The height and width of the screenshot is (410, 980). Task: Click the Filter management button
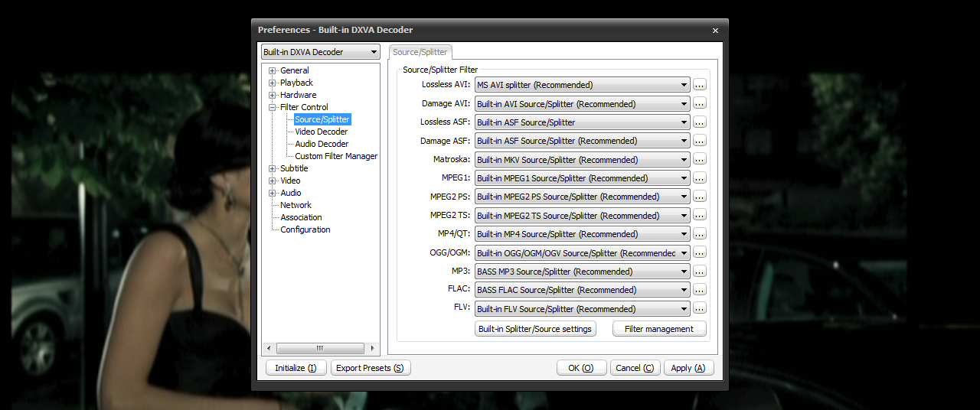coord(659,329)
